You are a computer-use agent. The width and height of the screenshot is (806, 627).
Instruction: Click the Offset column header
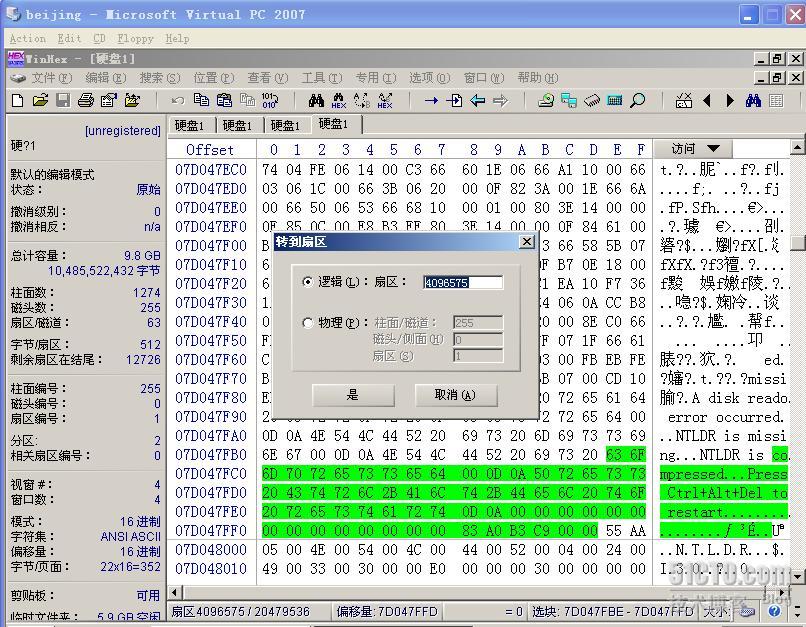click(210, 150)
